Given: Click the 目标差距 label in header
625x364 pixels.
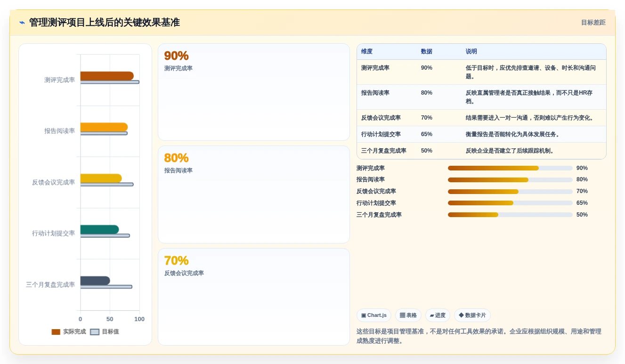Looking at the screenshot, I should coord(593,23).
